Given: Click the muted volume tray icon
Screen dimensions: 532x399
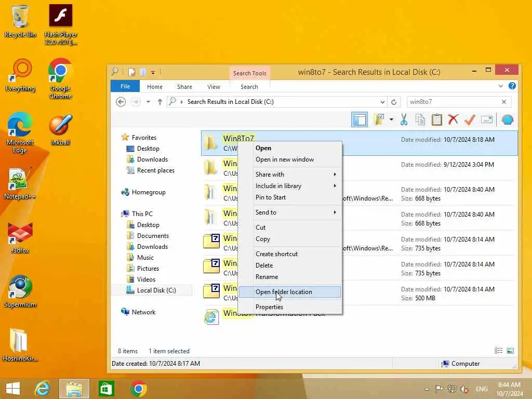Looking at the screenshot, I should (464, 389).
